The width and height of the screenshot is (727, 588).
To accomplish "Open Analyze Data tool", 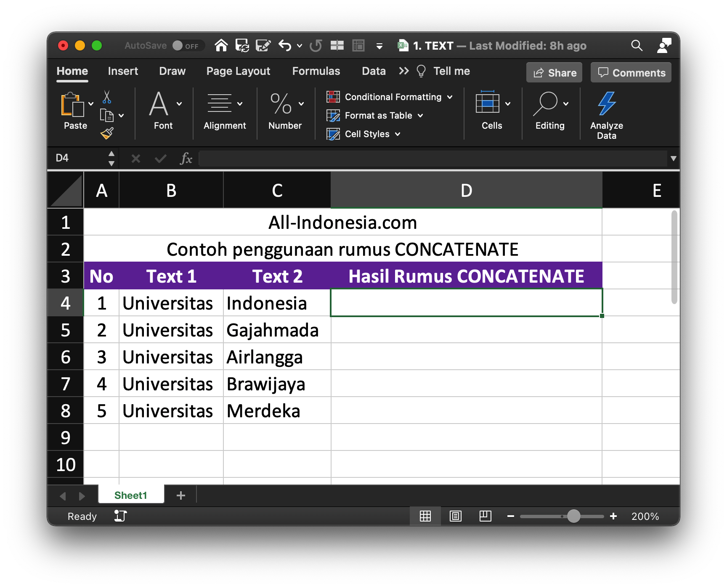I will tap(606, 114).
